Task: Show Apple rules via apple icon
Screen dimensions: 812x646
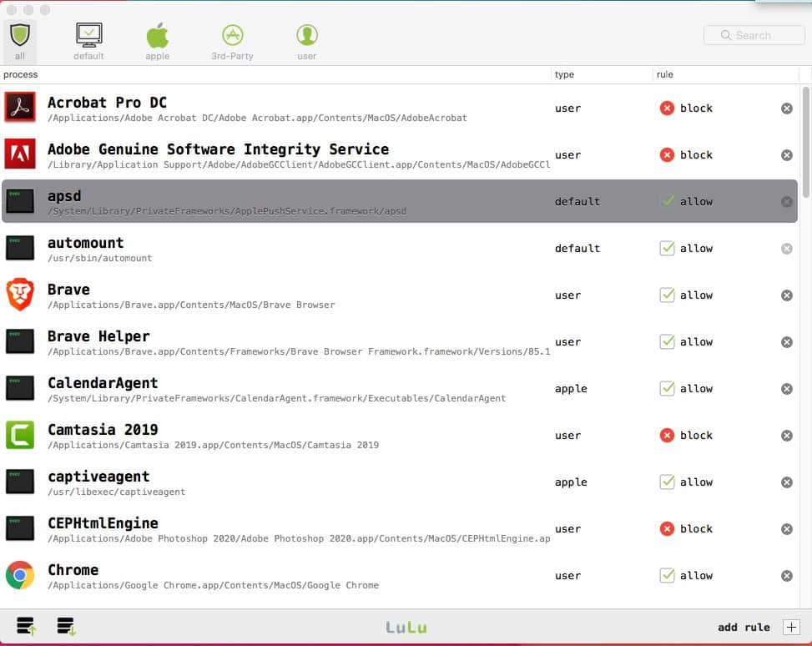Action: coord(158,42)
